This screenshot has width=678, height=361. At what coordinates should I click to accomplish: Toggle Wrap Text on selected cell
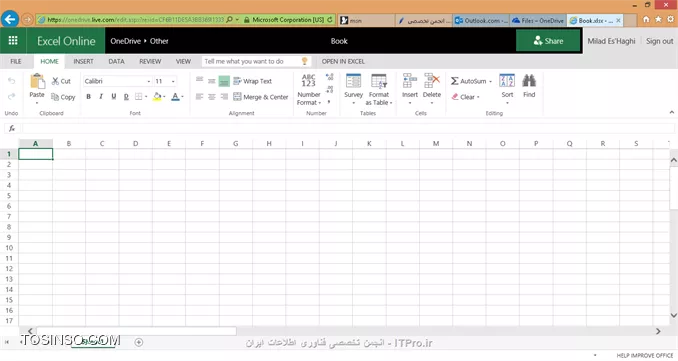(253, 81)
